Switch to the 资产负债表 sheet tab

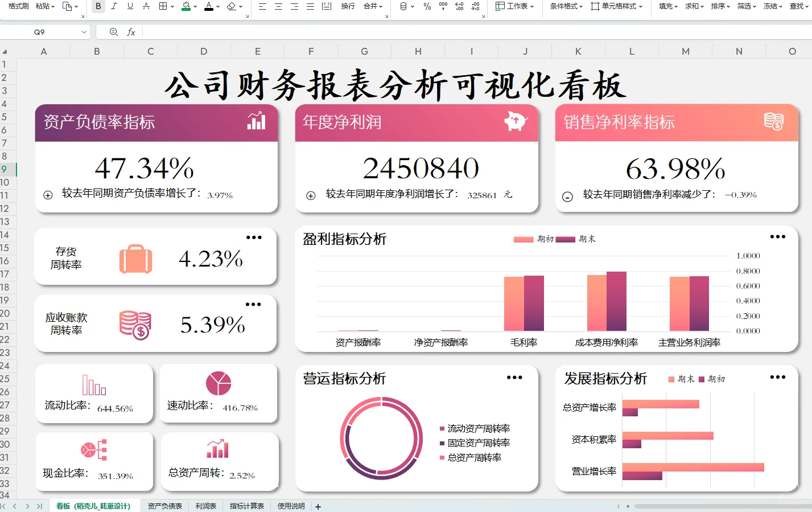click(164, 506)
